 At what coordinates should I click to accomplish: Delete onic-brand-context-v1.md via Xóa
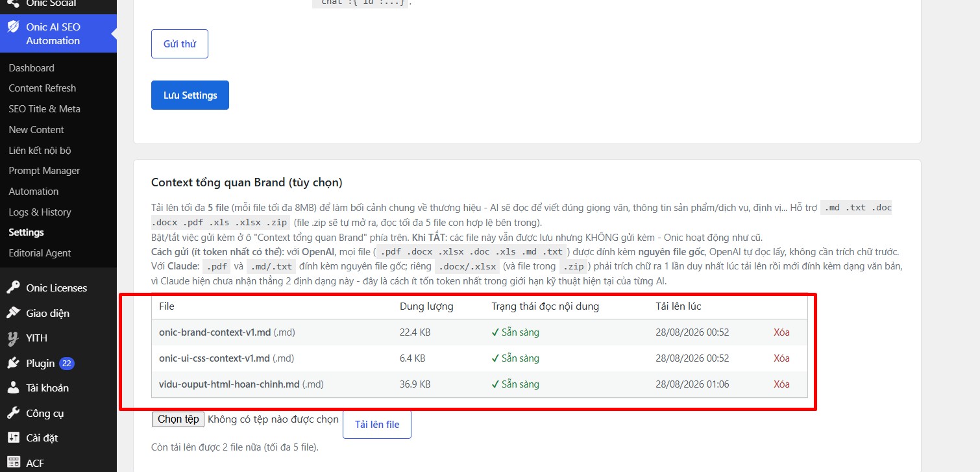pos(781,332)
